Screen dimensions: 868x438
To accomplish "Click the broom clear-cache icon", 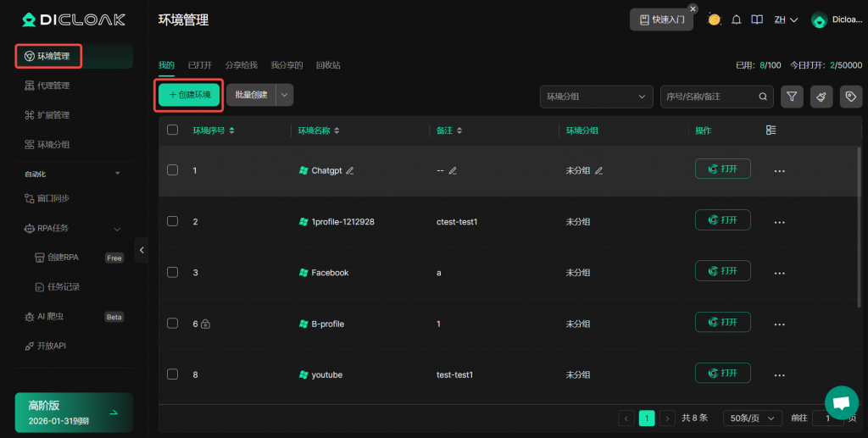I will [x=821, y=97].
